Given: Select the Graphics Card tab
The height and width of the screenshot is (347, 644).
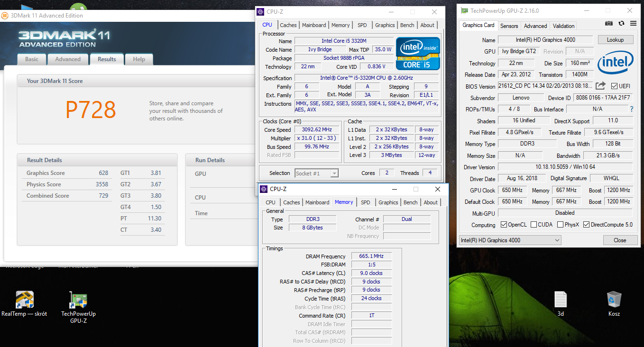Looking at the screenshot, I should pyautogui.click(x=478, y=26).
